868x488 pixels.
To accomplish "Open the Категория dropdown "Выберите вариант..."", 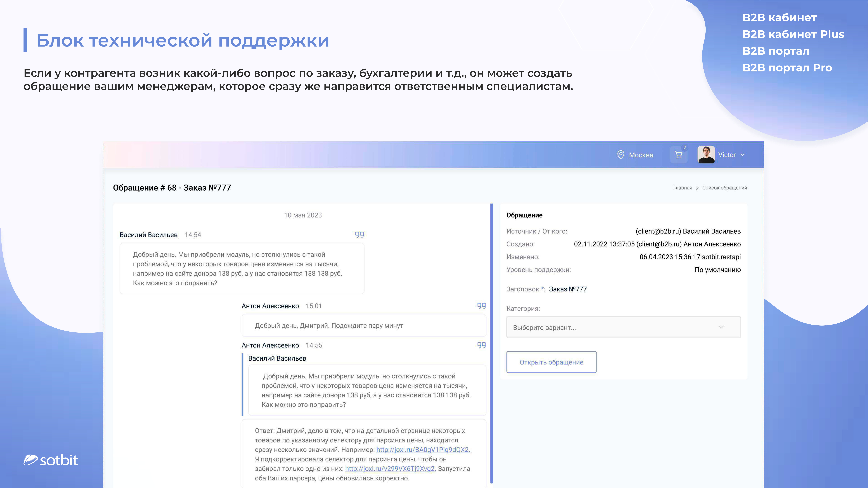I will tap(623, 327).
